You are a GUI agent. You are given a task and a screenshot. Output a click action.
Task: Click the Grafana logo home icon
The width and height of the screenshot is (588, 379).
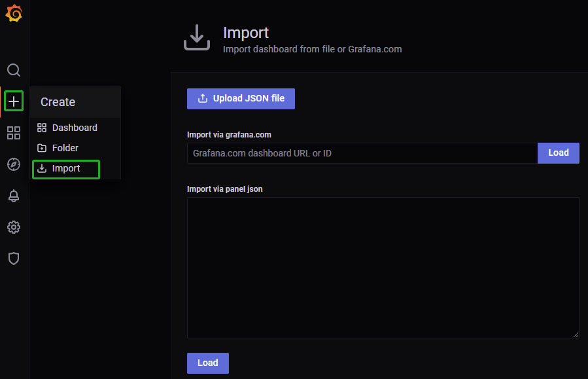coord(14,14)
